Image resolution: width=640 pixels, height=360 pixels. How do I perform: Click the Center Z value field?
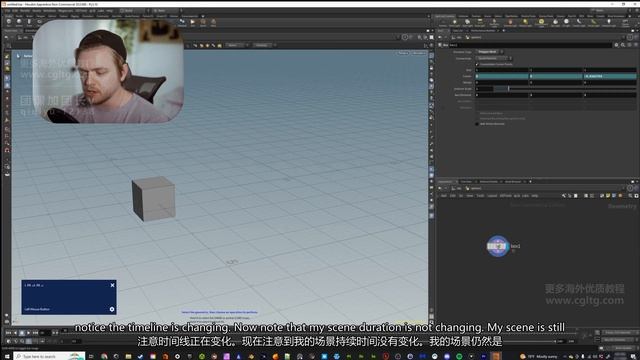(x=610, y=76)
